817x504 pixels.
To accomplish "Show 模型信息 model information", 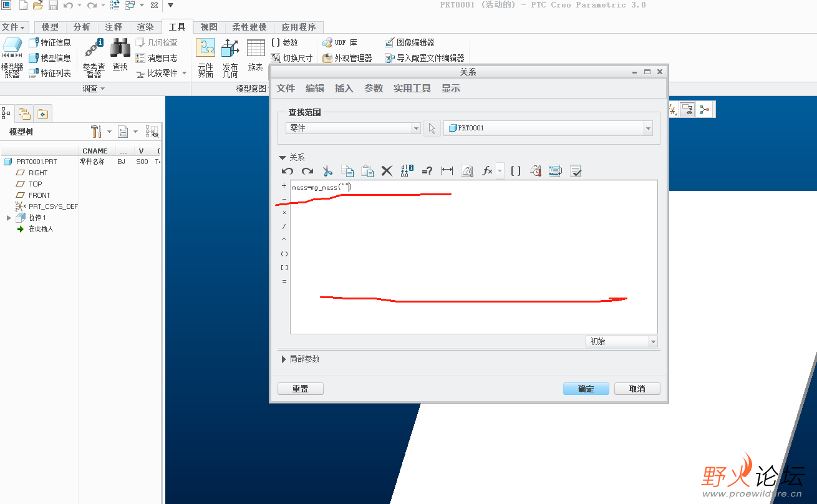I will coord(50,58).
